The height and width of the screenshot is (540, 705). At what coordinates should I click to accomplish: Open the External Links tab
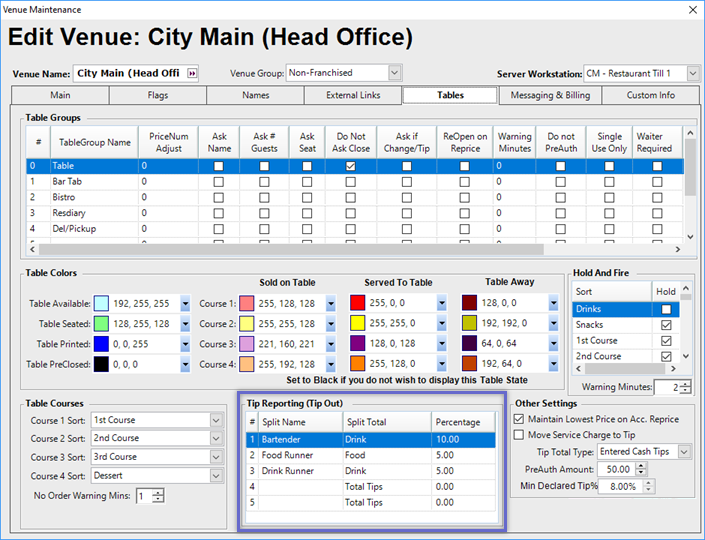pyautogui.click(x=353, y=96)
